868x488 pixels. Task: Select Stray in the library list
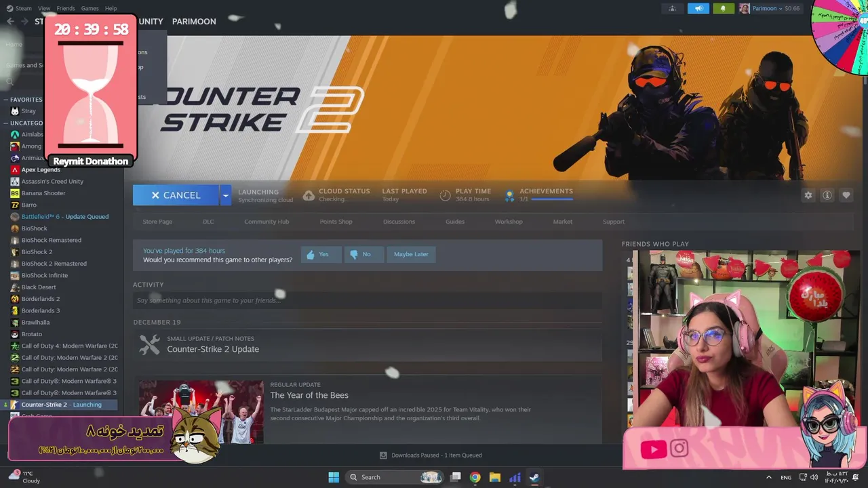[28, 111]
